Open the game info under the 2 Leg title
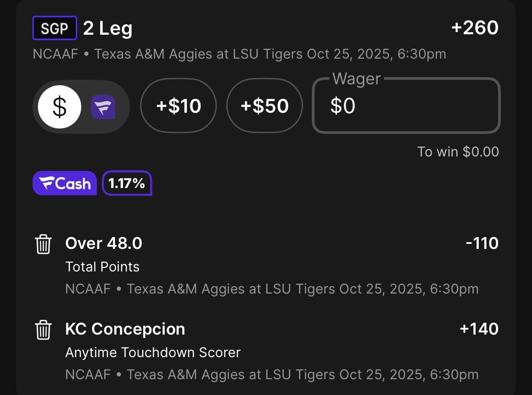Screen dimensions: 532x395 239,55
